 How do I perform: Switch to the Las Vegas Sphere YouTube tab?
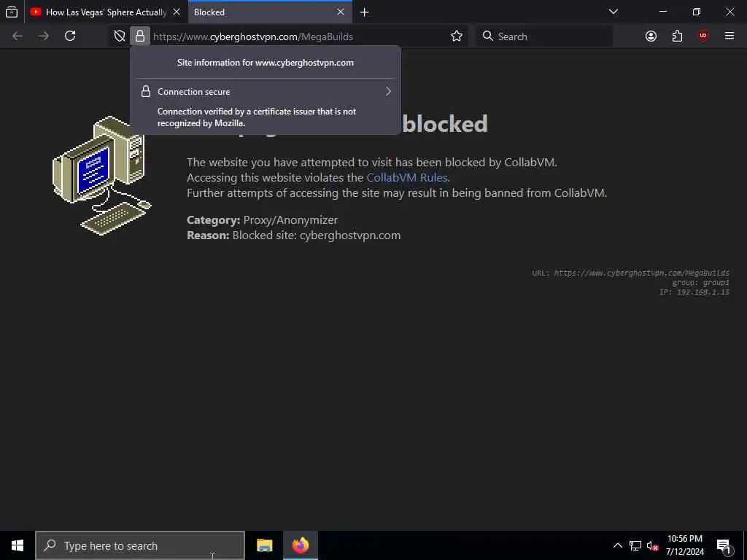[106, 12]
